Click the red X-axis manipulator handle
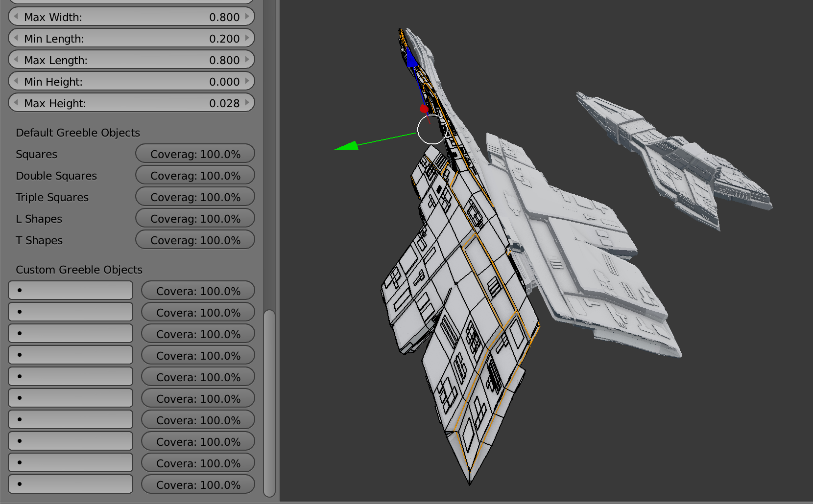The height and width of the screenshot is (504, 813). coord(424,109)
